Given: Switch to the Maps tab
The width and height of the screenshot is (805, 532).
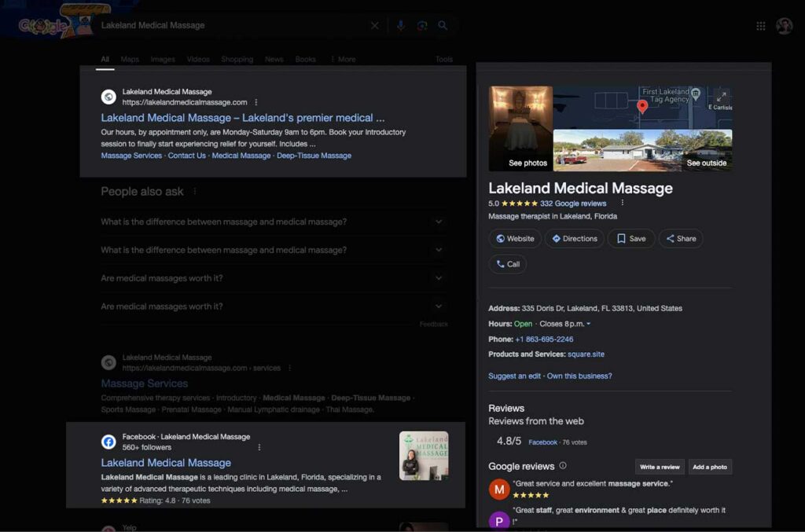Looking at the screenshot, I should (130, 59).
